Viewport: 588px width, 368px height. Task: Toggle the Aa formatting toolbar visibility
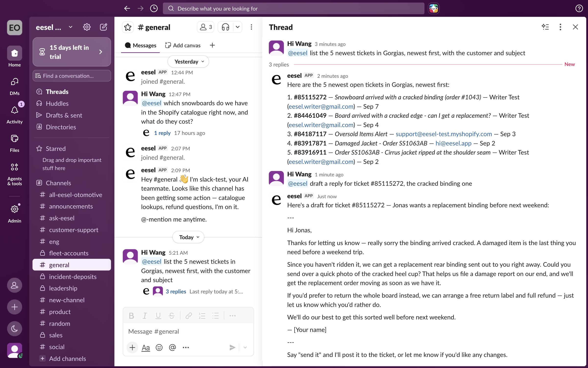click(x=146, y=347)
